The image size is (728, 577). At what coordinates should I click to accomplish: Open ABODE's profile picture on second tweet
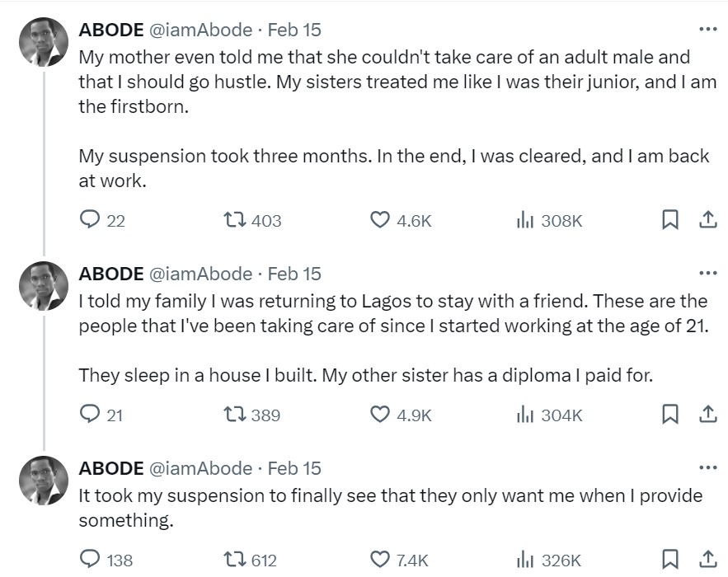tap(43, 285)
